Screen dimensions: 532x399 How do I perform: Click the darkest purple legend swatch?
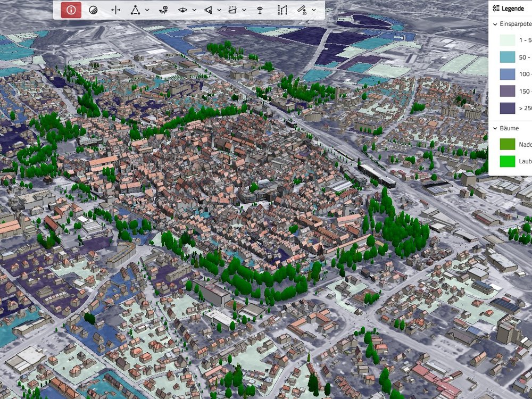point(507,108)
